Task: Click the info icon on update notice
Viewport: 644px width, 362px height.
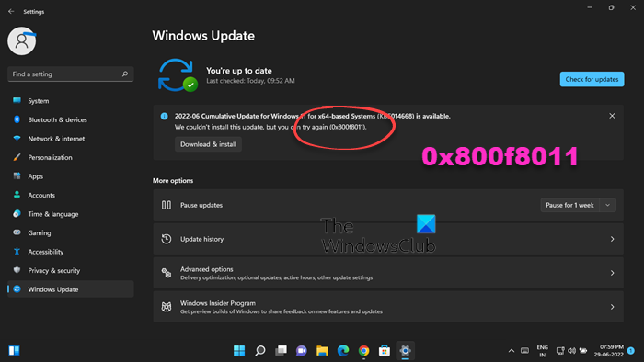Action: click(165, 116)
